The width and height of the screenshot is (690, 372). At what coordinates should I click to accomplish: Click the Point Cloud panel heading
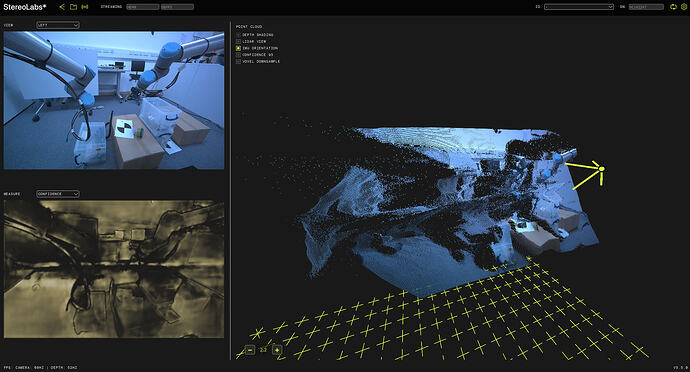pyautogui.click(x=249, y=26)
